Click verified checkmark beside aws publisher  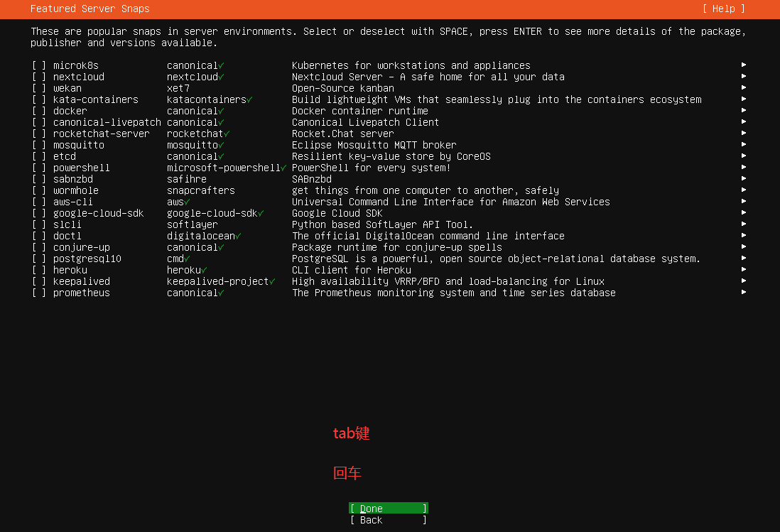[187, 202]
